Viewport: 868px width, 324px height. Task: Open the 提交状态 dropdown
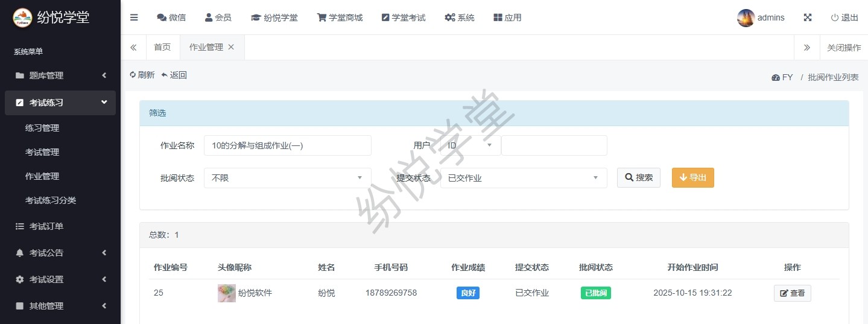[523, 178]
